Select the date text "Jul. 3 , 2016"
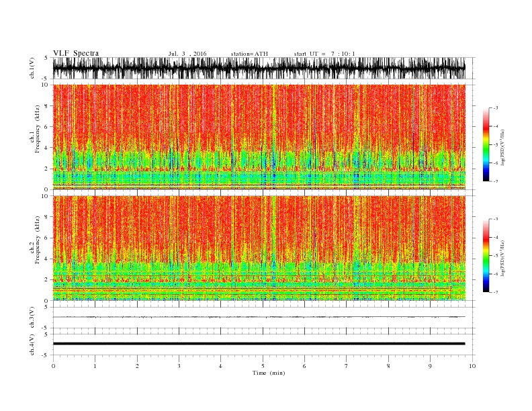The height and width of the screenshot is (411, 532). [x=187, y=54]
